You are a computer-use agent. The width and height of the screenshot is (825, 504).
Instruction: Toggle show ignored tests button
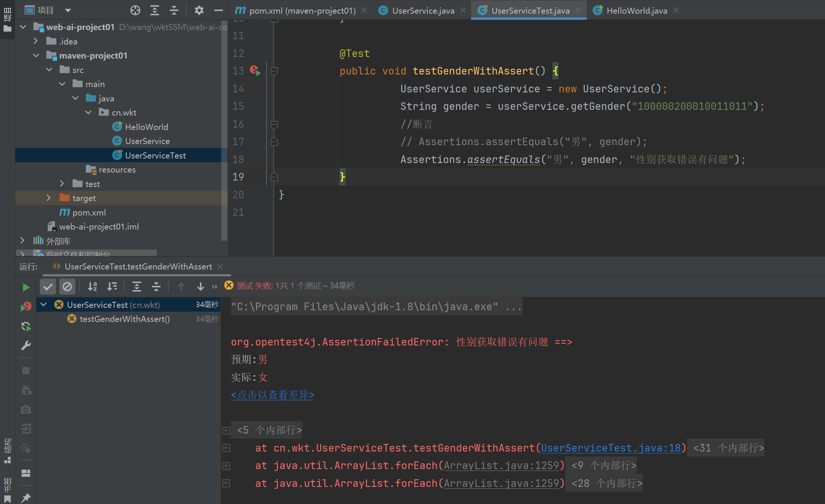coord(67,287)
